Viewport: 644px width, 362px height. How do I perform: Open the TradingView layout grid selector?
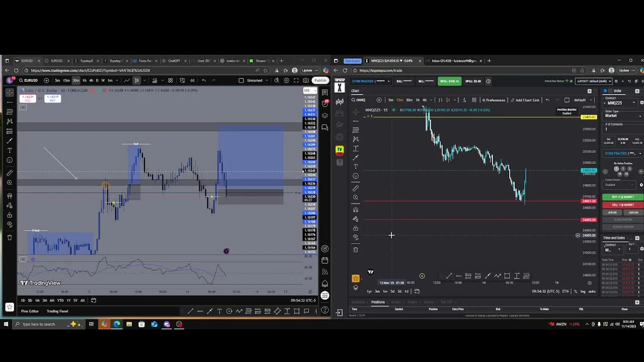(171, 80)
